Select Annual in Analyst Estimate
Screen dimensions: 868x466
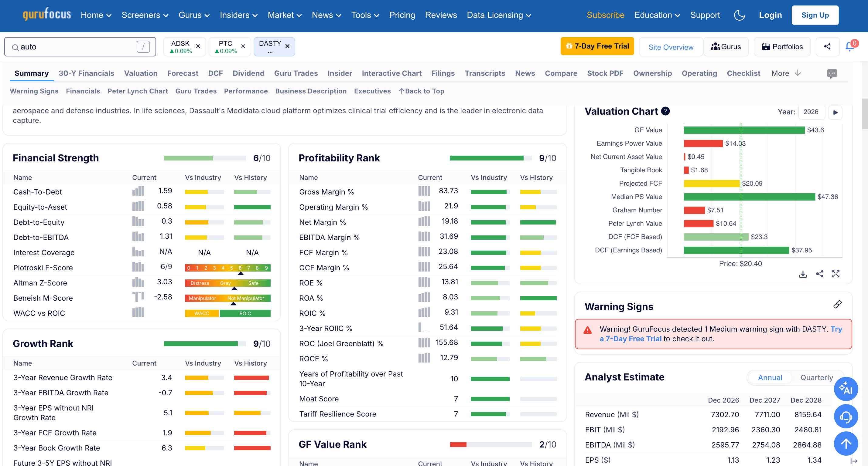click(x=770, y=377)
